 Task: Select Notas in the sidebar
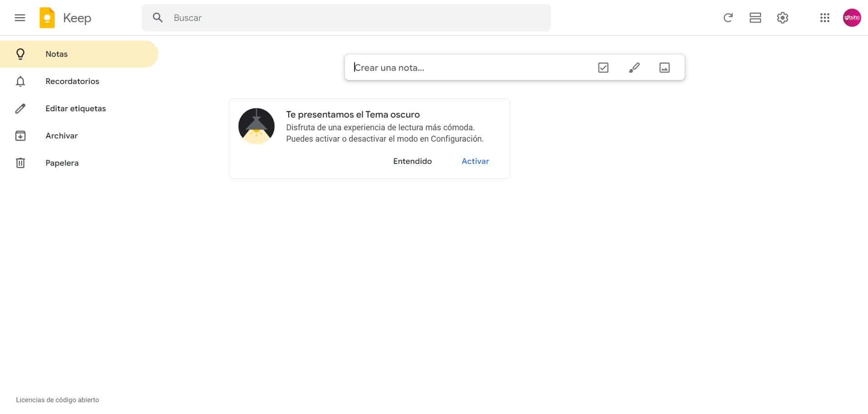tap(79, 54)
